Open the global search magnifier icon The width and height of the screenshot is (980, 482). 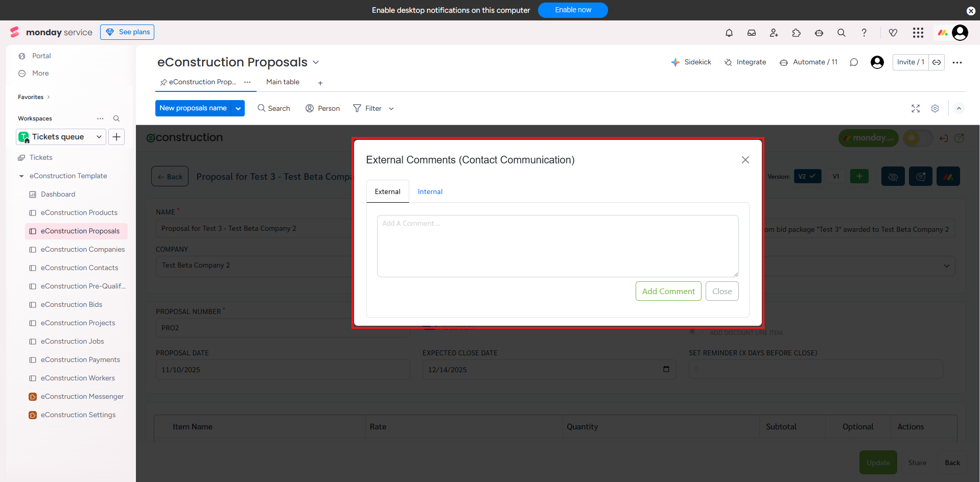tap(842, 33)
